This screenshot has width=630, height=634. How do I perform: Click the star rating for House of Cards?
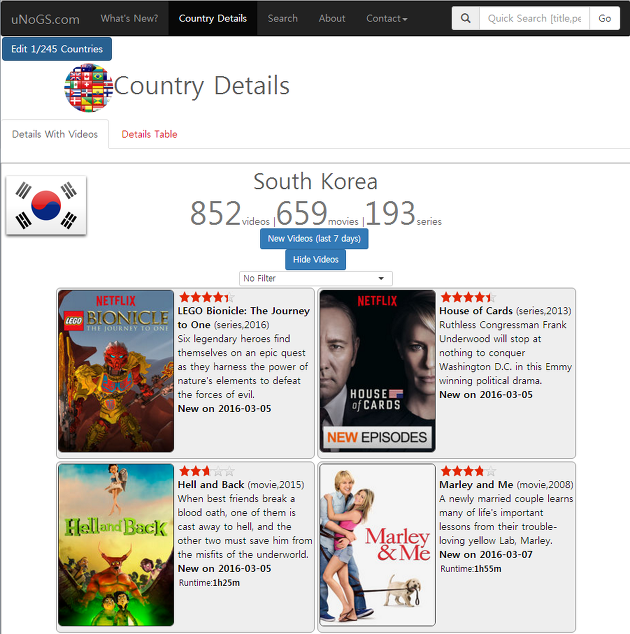(468, 297)
